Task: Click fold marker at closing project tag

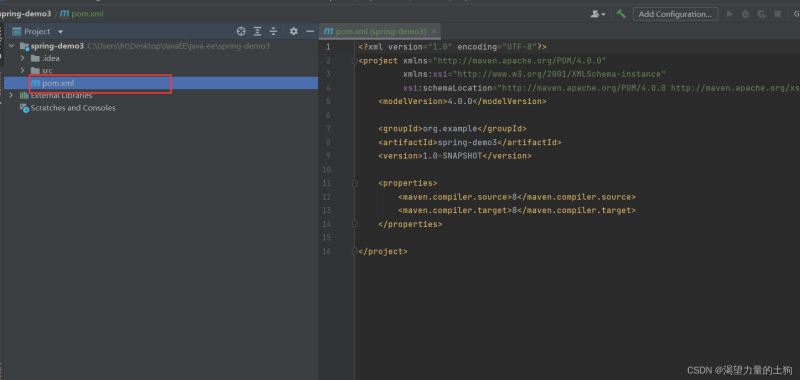Action: pyautogui.click(x=354, y=251)
